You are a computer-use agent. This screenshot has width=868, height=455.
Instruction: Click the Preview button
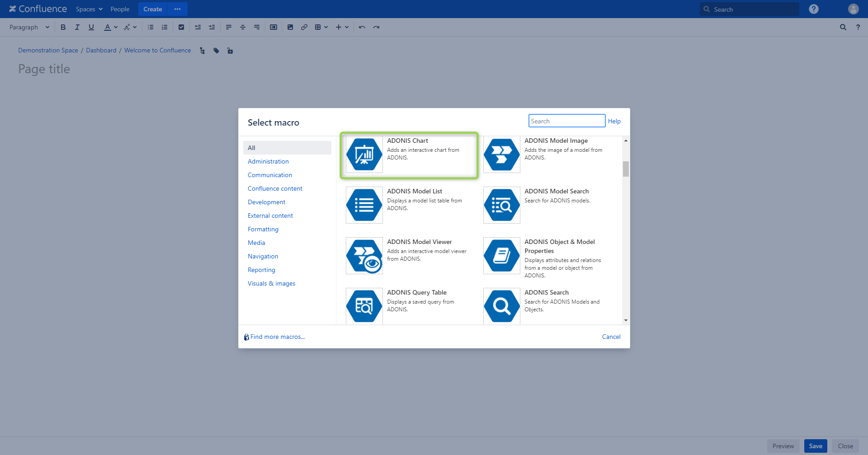(x=783, y=446)
